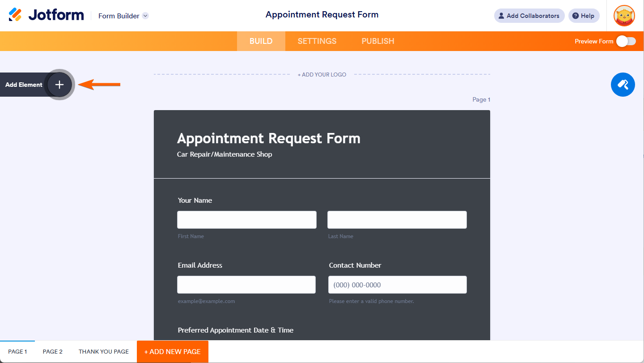Open the Thank You Page tab
The height and width of the screenshot is (363, 644).
[x=104, y=352]
